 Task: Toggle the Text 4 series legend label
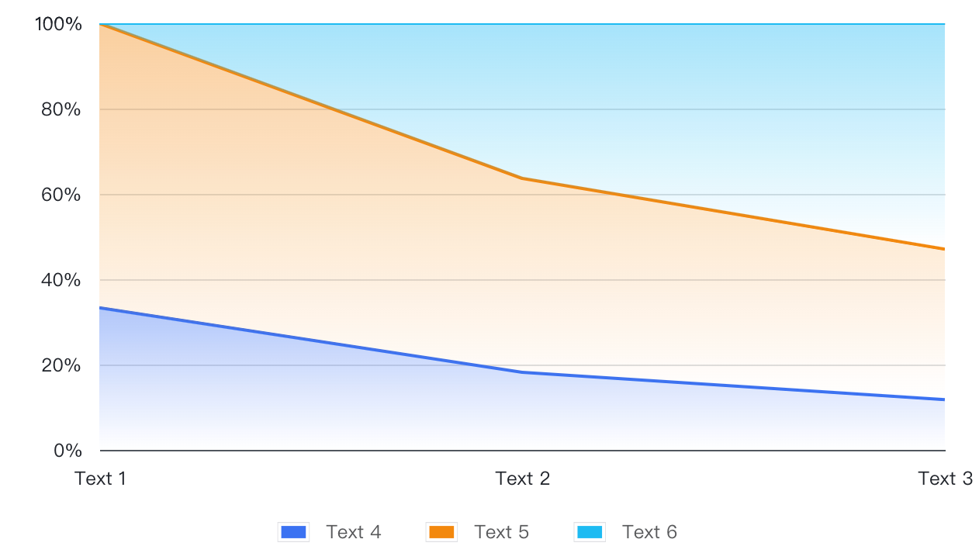(354, 532)
